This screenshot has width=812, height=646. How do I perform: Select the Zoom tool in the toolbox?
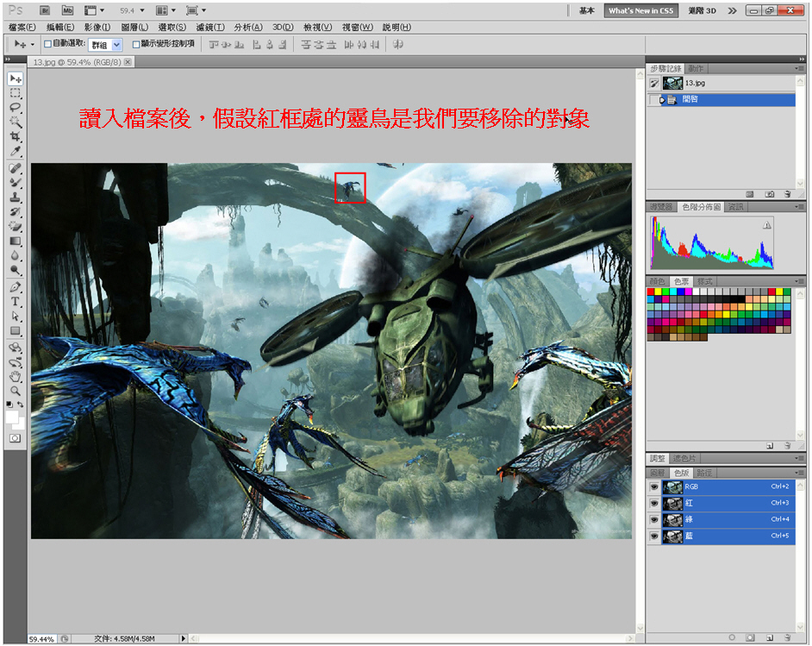(x=15, y=391)
